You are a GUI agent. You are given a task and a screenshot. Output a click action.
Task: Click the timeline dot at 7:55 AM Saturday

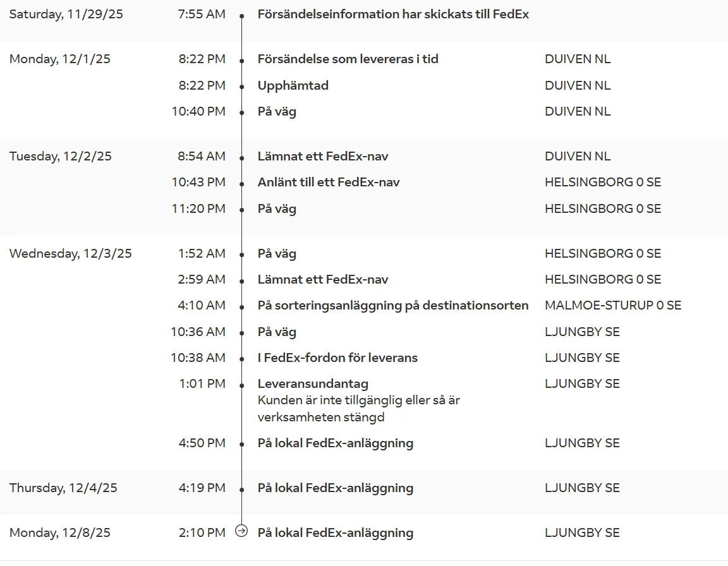point(241,16)
